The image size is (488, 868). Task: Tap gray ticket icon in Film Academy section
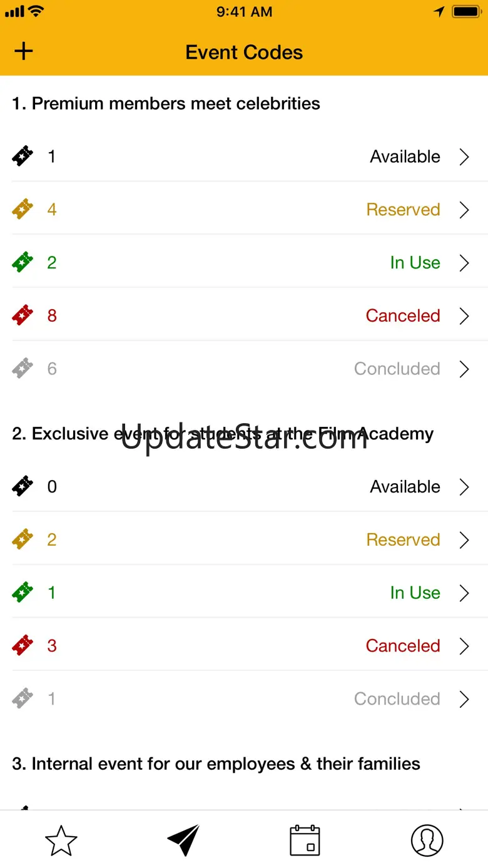tap(23, 698)
